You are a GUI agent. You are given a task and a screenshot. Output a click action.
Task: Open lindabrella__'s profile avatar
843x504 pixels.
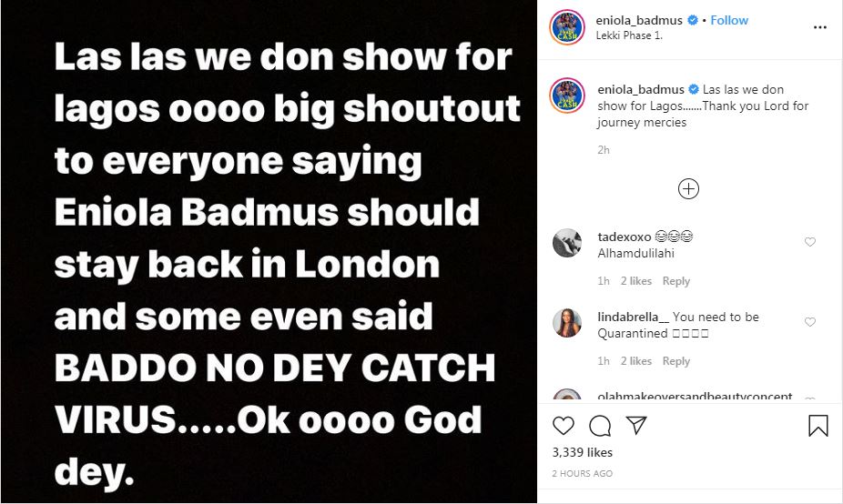[x=566, y=323]
